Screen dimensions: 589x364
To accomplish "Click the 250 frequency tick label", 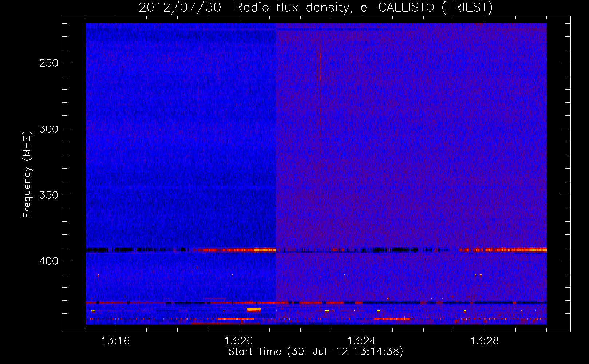I will pos(49,63).
